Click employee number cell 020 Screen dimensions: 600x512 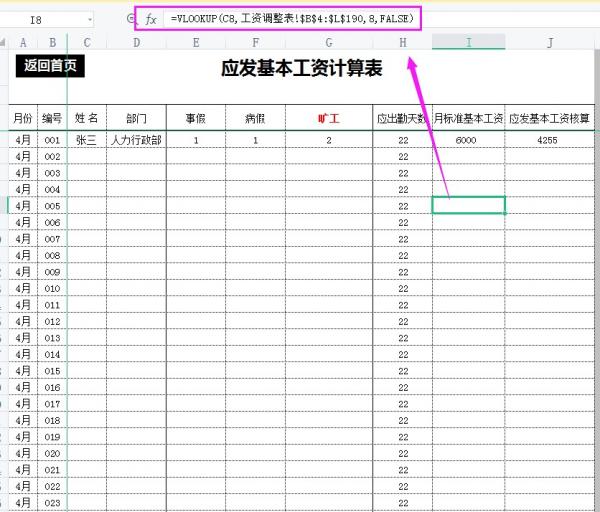[52, 453]
